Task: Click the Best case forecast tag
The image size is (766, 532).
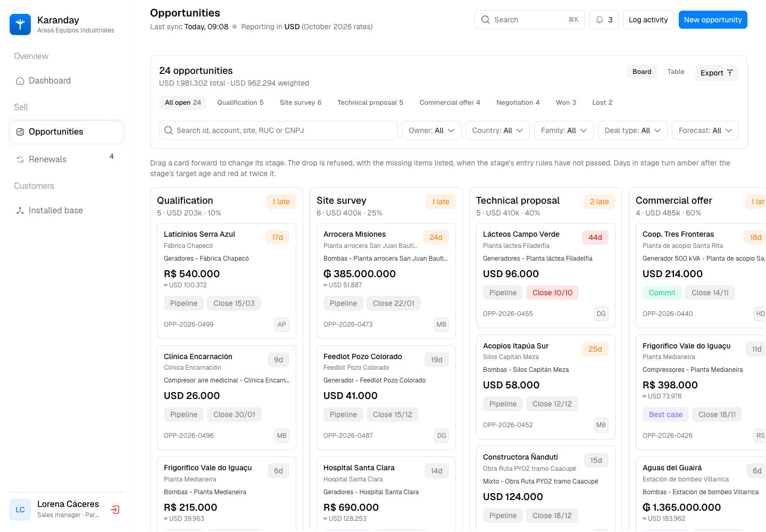Action: coord(665,414)
